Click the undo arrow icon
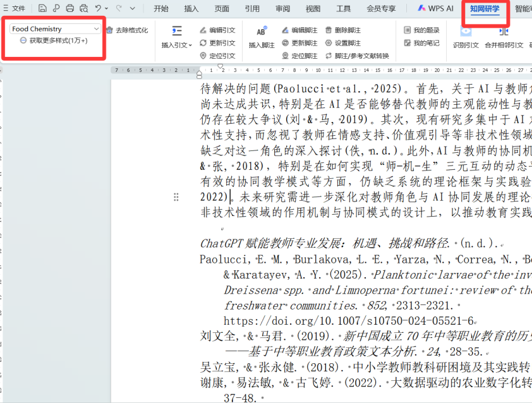Viewport: 532px width, 403px height. (x=98, y=8)
